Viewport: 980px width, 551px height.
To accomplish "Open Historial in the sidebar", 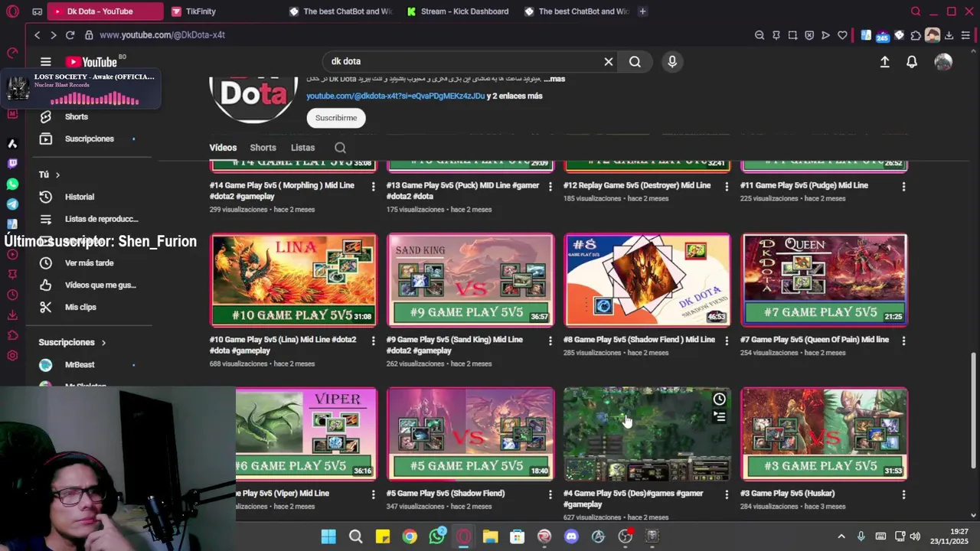I will click(x=80, y=197).
